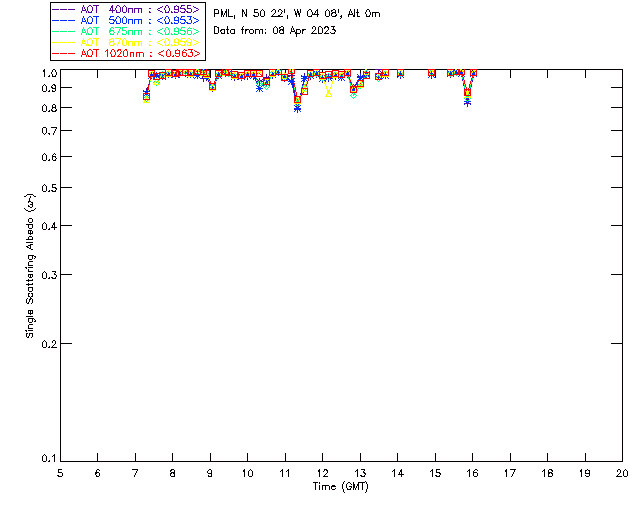This screenshot has height=512, width=640.
Task: Click the blue asterisk dip near 15.9
Action: (x=468, y=102)
